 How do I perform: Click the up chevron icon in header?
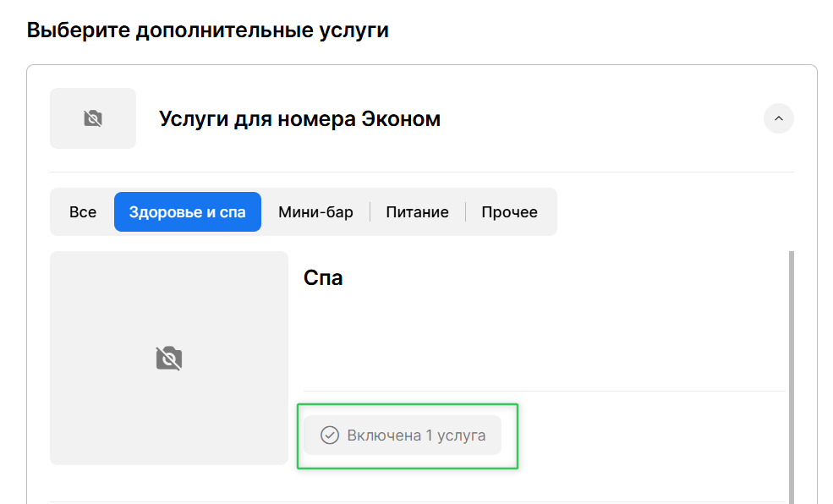pyautogui.click(x=778, y=118)
